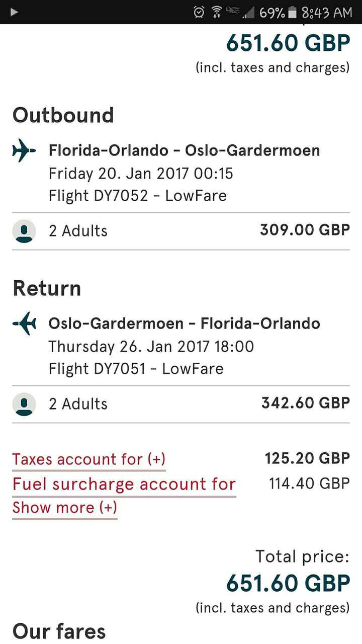Open "Fuel surcharge account for" details
This screenshot has width=362, height=644.
(x=124, y=485)
